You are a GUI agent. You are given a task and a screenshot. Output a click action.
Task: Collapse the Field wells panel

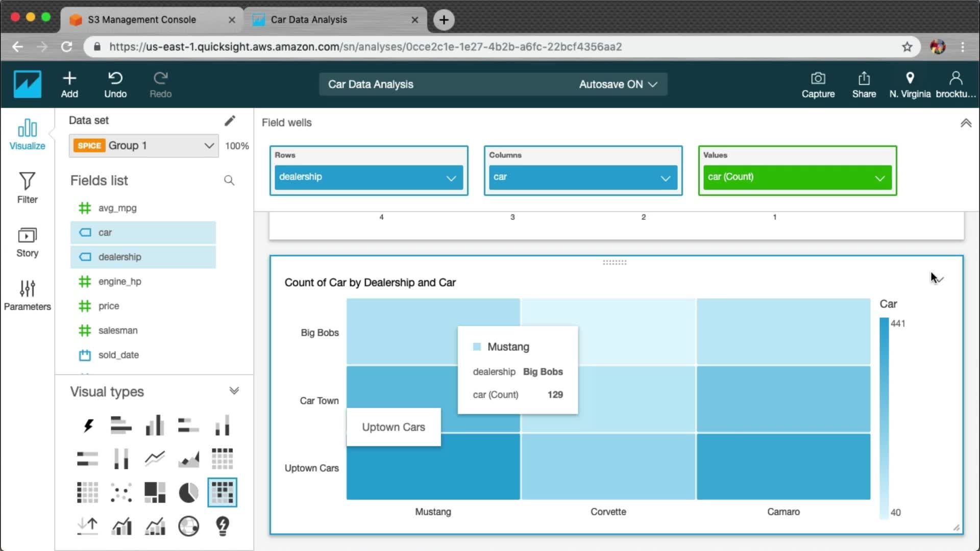point(966,123)
